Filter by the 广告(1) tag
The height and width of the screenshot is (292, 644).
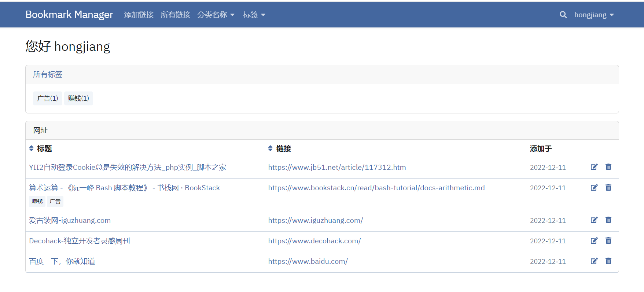48,98
